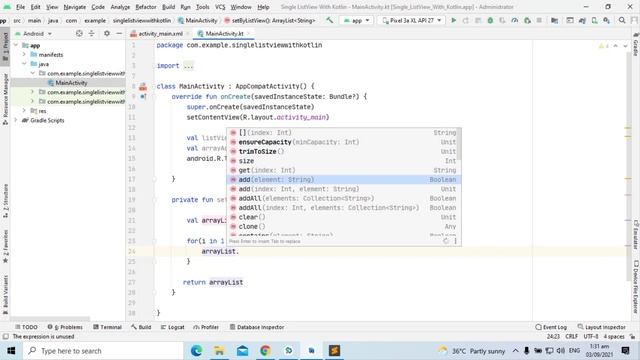
Task: Open File Explorer from the taskbar
Action: (219, 351)
